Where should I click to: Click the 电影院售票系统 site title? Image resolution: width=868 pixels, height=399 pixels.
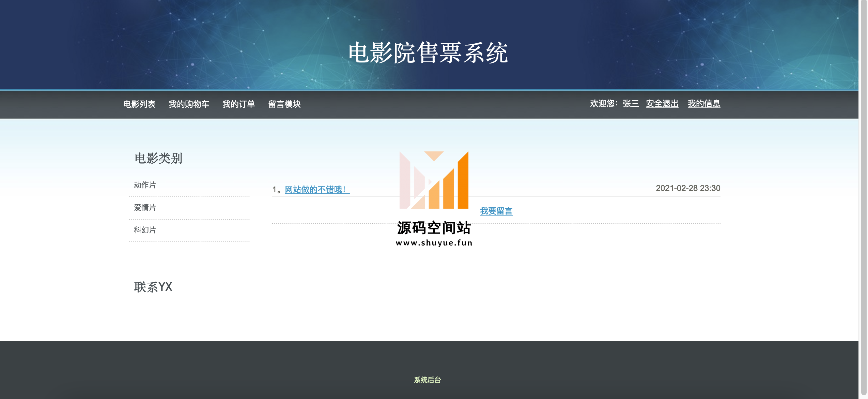(428, 53)
